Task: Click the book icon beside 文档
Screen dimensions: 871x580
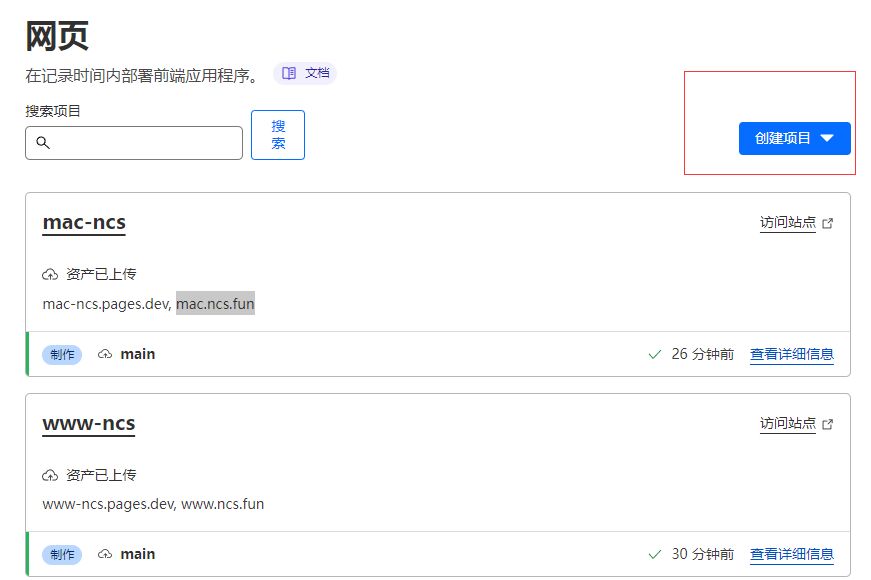Action: pos(289,73)
